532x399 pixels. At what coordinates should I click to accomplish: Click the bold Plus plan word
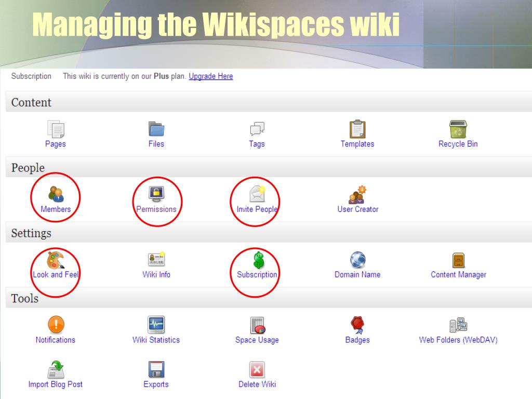point(161,76)
